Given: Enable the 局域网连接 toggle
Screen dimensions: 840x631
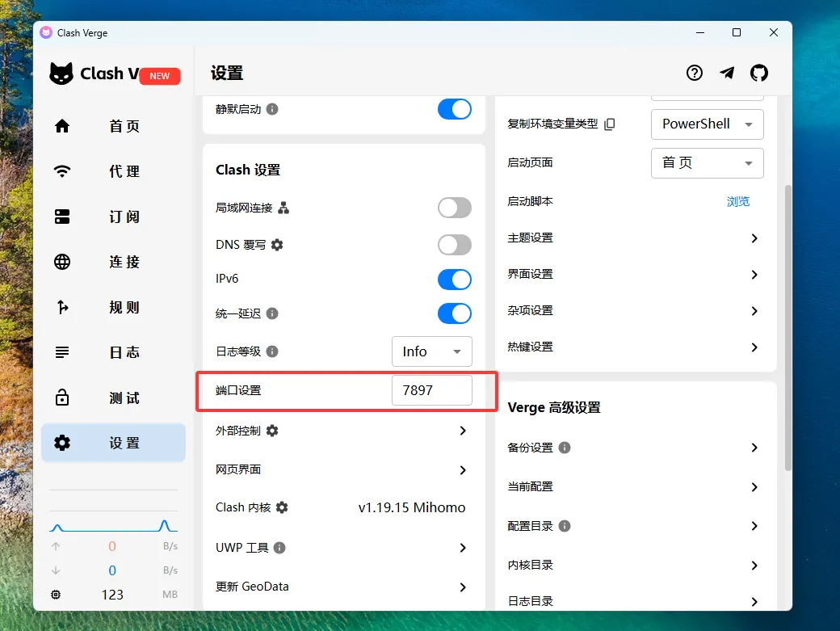Looking at the screenshot, I should pos(454,208).
